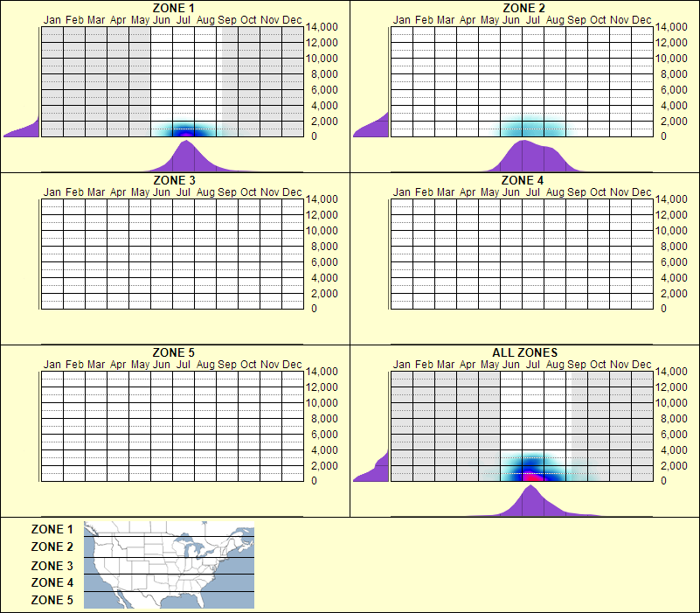The height and width of the screenshot is (613, 700).
Task: Select the Dec label in the ALL ZONES chart
Action: 641,364
